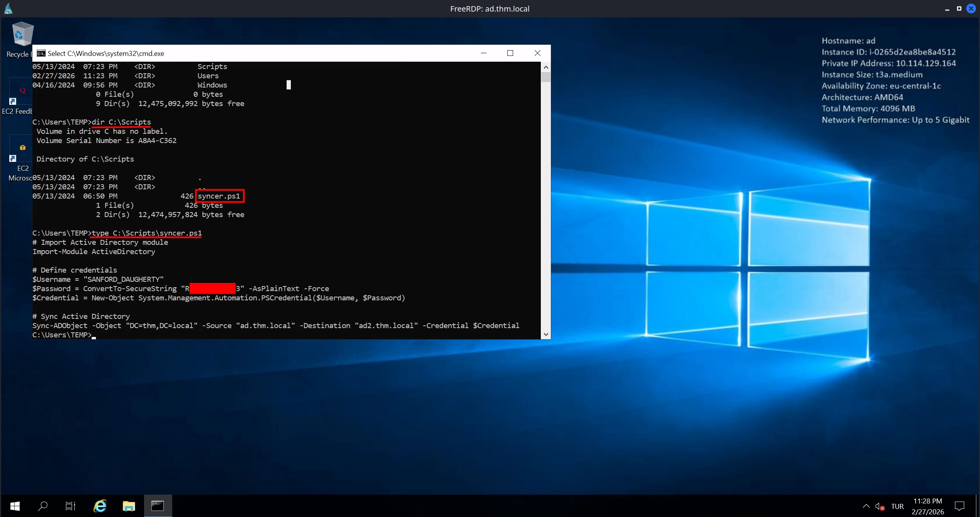
Task: Open the taskbar search magnifier
Action: 43,506
